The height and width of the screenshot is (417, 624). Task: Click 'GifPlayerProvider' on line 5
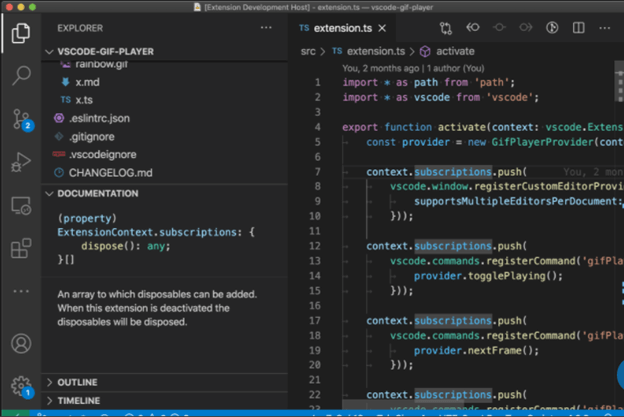click(542, 142)
